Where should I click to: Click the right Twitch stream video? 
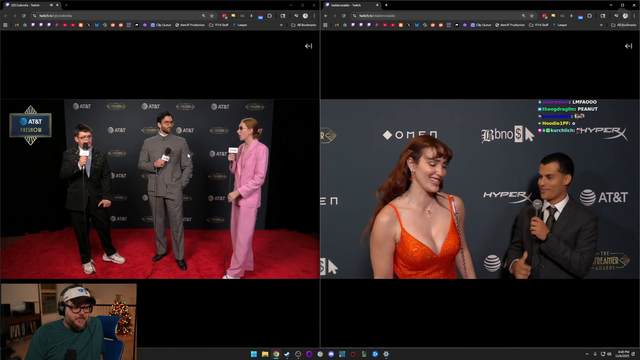click(480, 189)
